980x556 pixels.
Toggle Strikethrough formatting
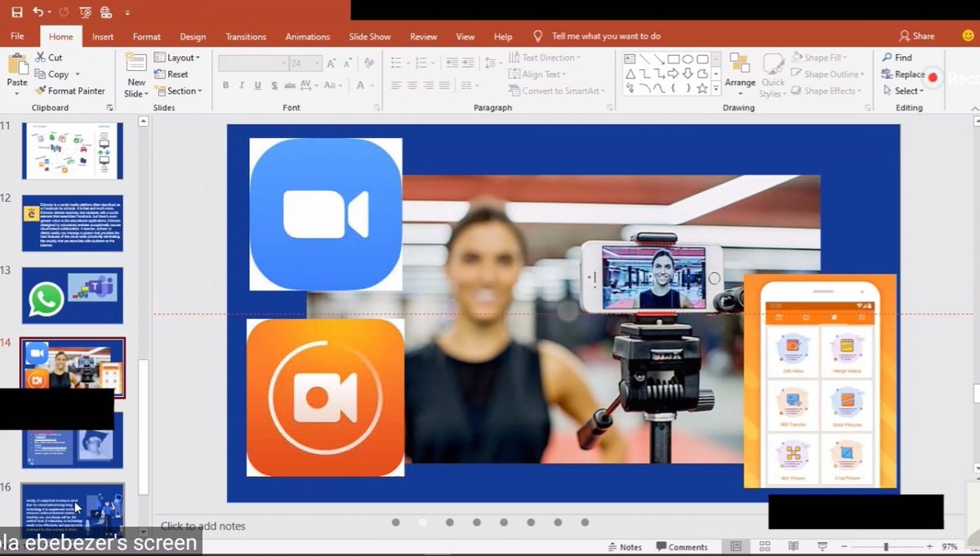289,85
